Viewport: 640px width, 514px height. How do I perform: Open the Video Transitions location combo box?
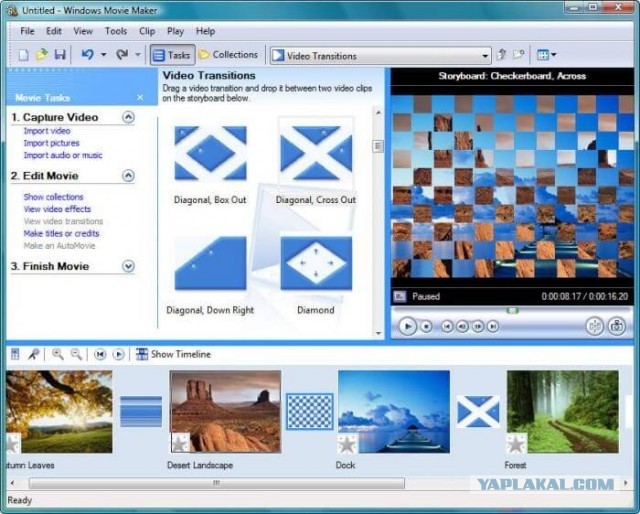[380, 56]
